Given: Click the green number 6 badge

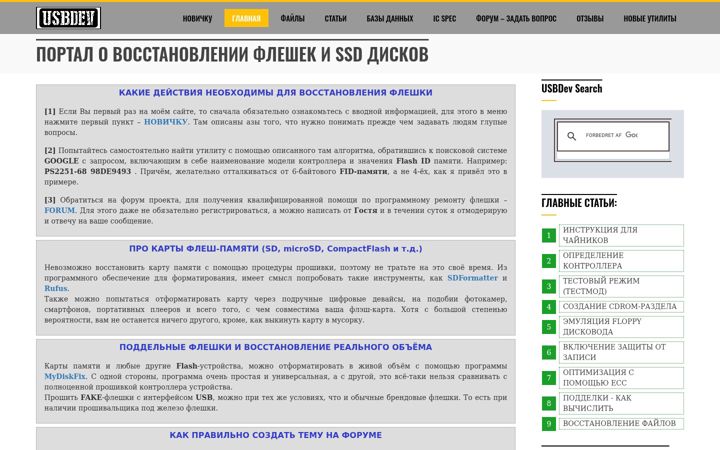Looking at the screenshot, I should pos(548,352).
